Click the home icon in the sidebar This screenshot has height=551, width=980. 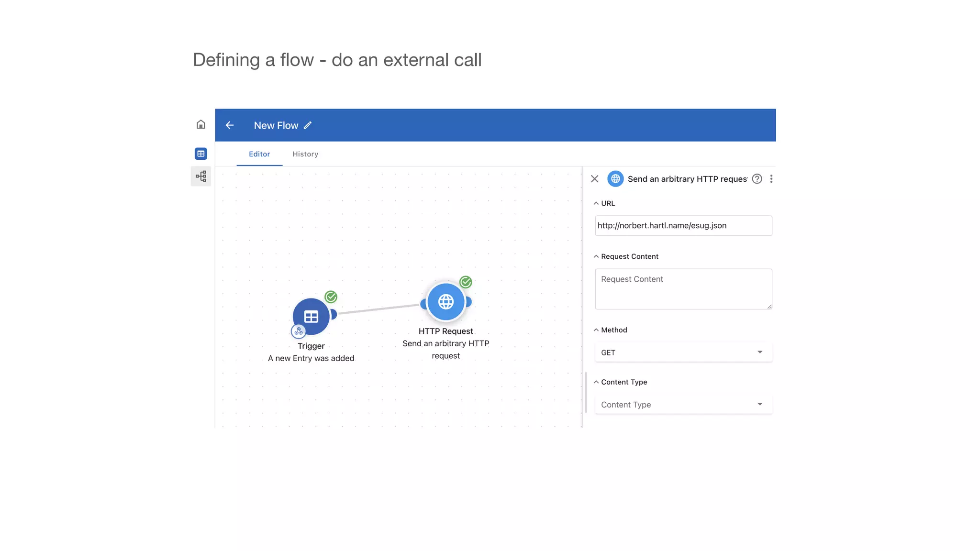[201, 125]
